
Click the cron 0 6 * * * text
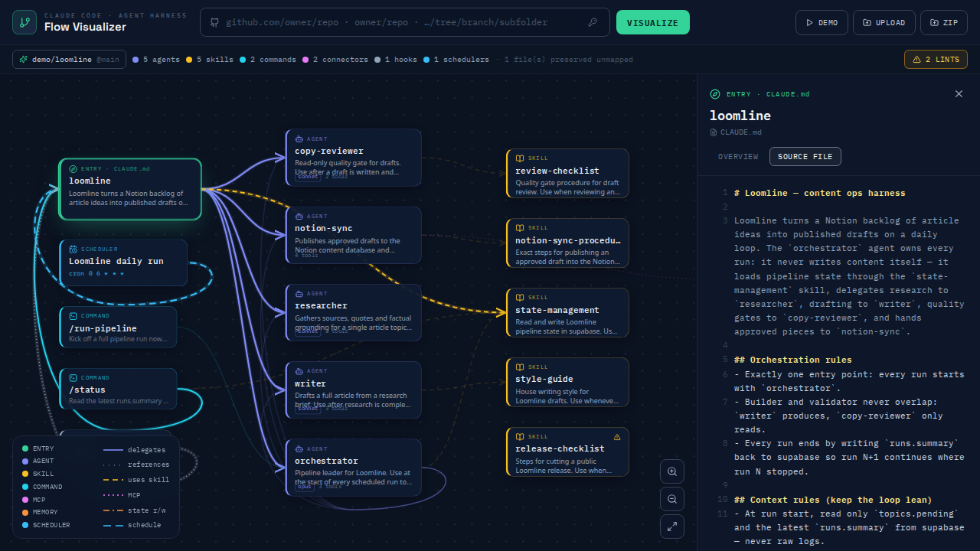pyautogui.click(x=95, y=273)
